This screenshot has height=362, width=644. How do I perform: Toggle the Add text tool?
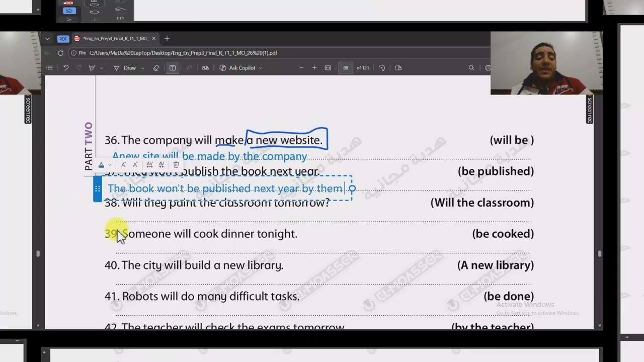tap(173, 68)
